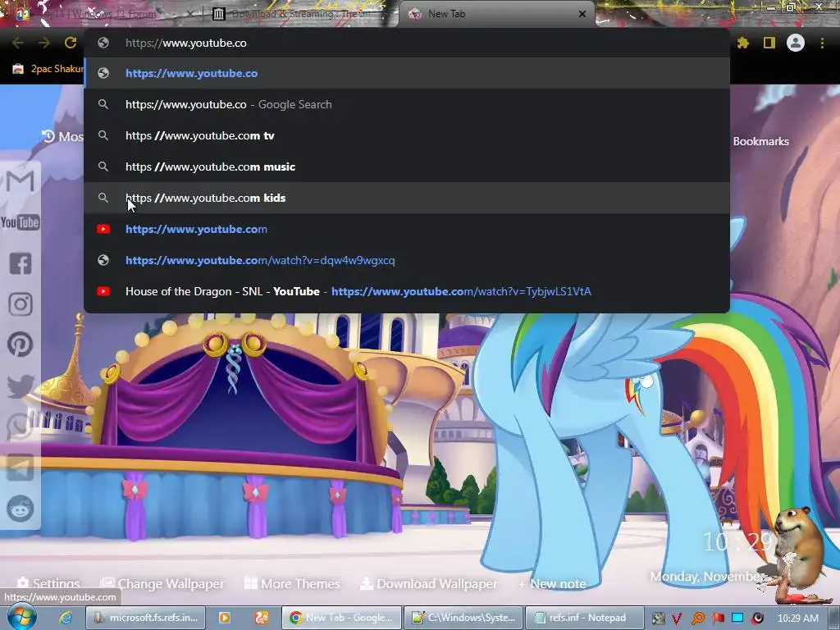Reload the page with the refresh icon
Screen dimensions: 840x630
[x=71, y=43]
